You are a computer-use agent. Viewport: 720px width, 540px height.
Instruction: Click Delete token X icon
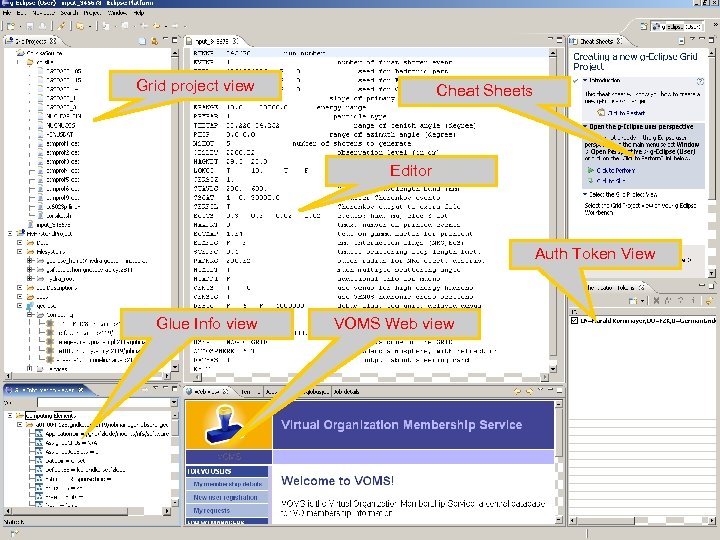656,300
